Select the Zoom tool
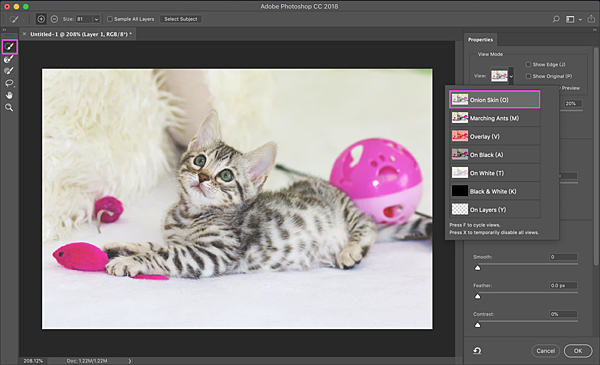Screen dimensions: 600x365 tap(9, 108)
